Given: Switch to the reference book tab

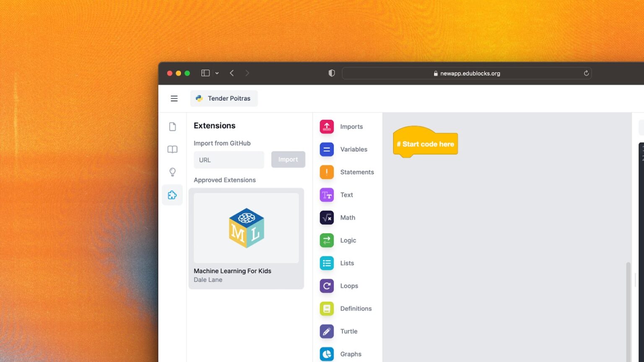Looking at the screenshot, I should tap(172, 149).
